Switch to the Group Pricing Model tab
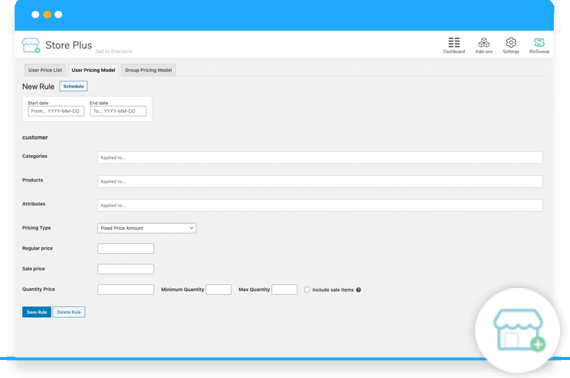The image size is (570, 378). point(148,70)
